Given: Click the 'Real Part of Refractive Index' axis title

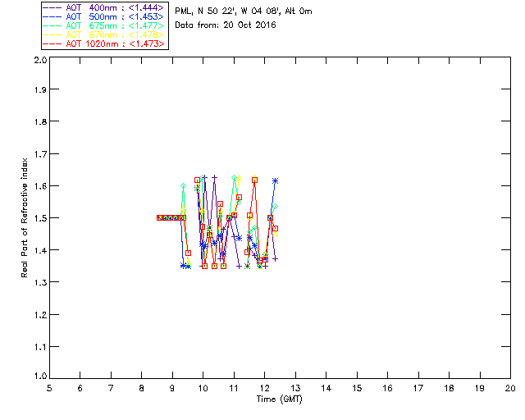Looking at the screenshot, I should tap(25, 217).
